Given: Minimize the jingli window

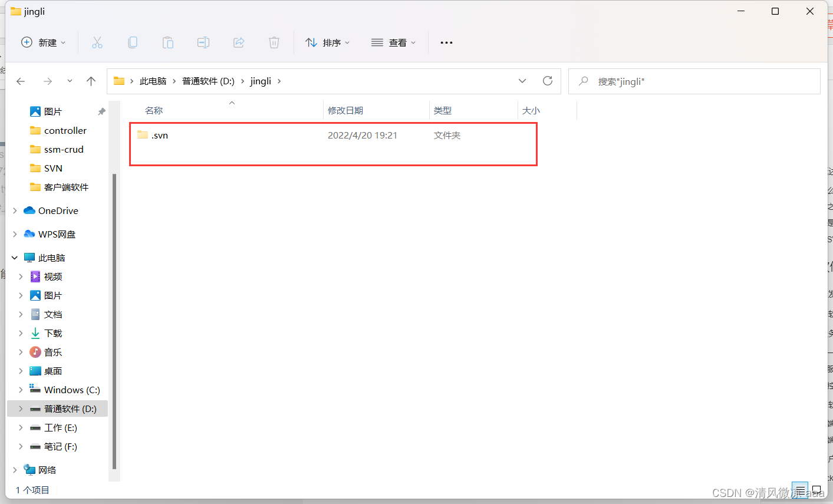Looking at the screenshot, I should click(x=741, y=11).
